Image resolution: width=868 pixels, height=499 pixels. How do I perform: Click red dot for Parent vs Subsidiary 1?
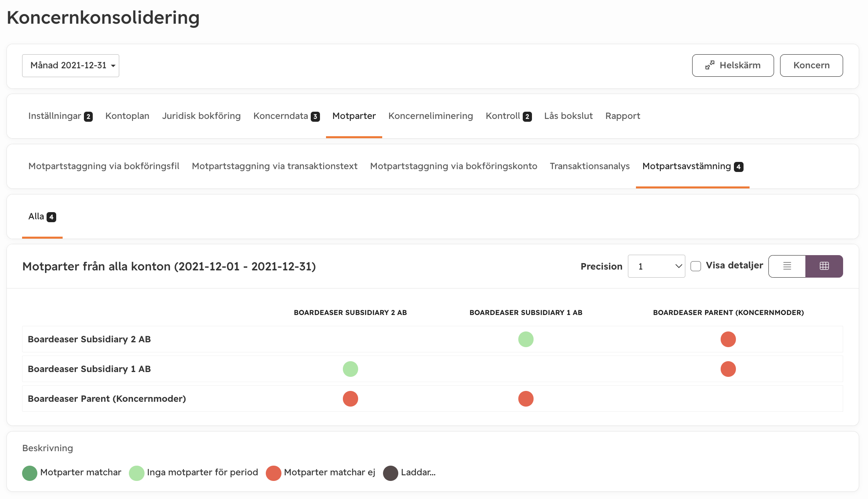click(x=526, y=399)
